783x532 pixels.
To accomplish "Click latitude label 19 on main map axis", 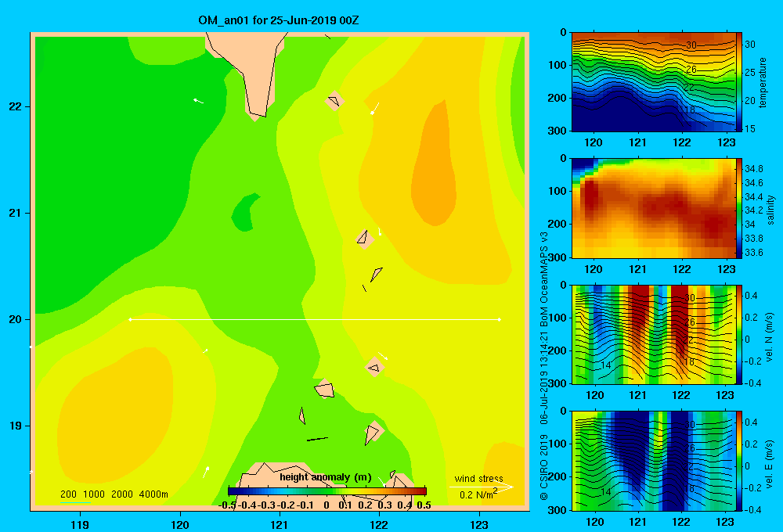I will 16,426.
